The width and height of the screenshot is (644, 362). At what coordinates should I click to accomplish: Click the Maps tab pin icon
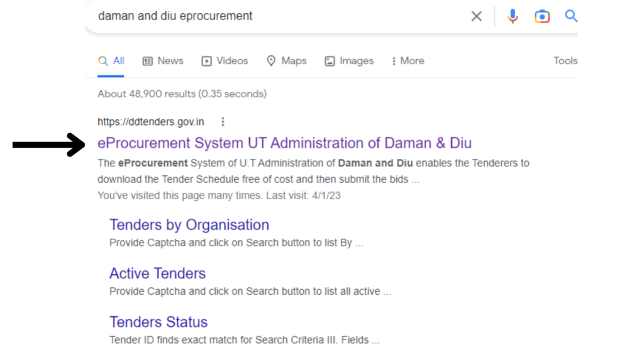[272, 61]
